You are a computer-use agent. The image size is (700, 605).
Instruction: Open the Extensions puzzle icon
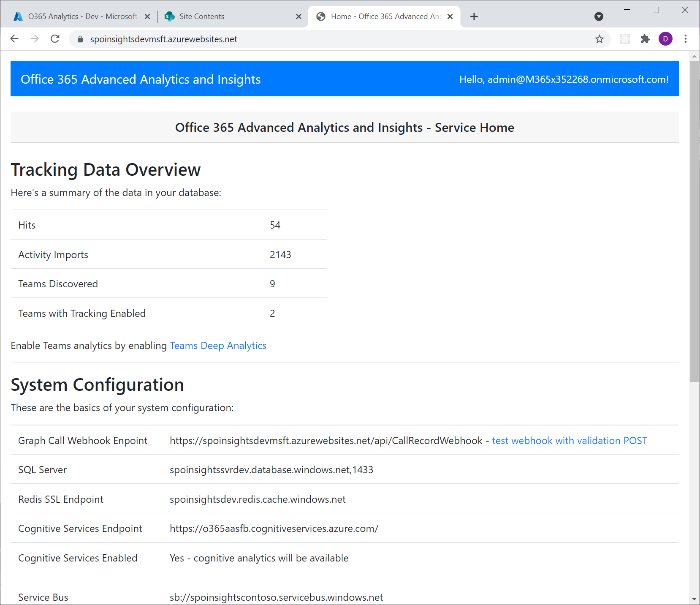pos(645,39)
